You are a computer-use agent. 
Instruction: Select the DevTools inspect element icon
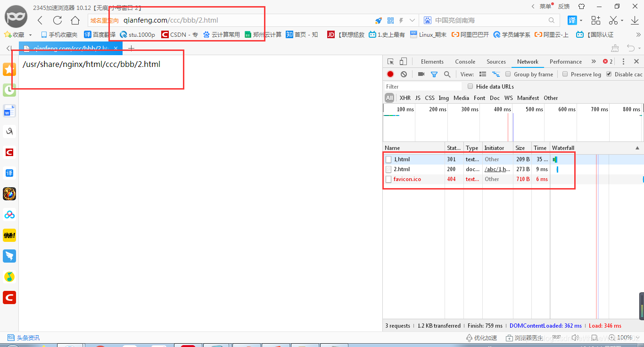(x=390, y=62)
